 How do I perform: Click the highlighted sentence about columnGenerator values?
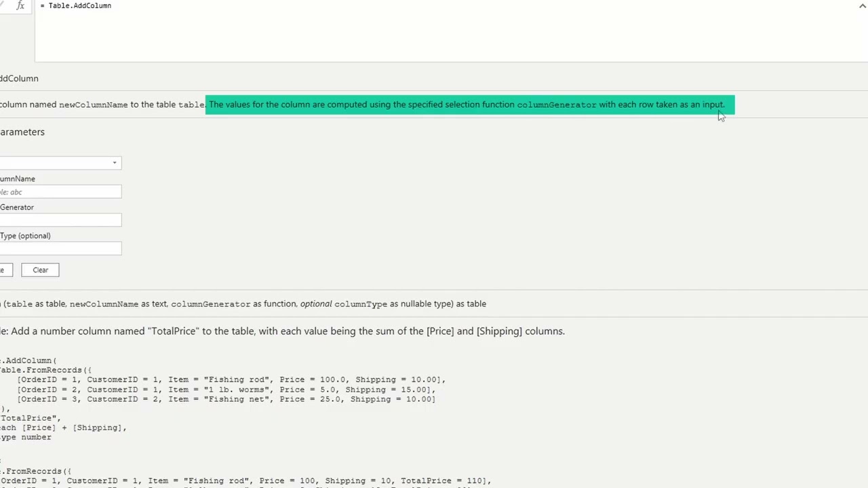[x=467, y=104]
